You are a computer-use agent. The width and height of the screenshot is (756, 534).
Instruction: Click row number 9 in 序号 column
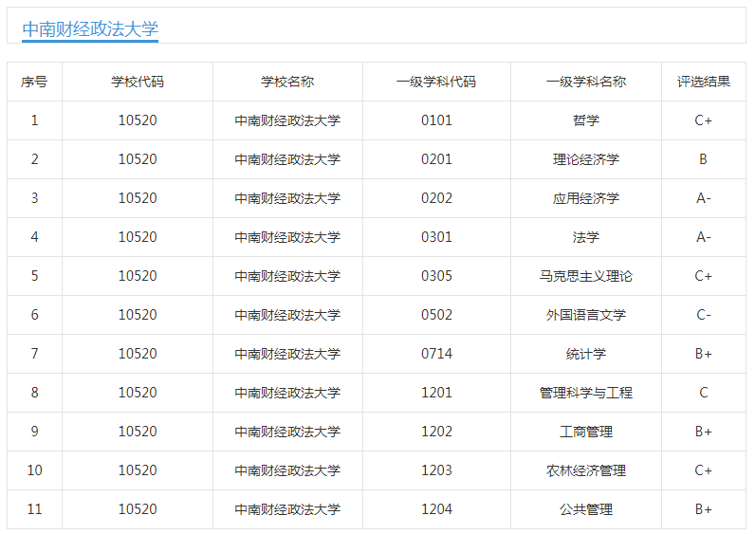[34, 432]
